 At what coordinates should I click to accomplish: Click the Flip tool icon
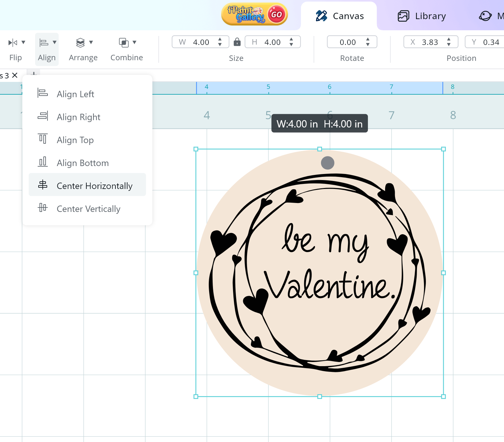click(x=13, y=42)
